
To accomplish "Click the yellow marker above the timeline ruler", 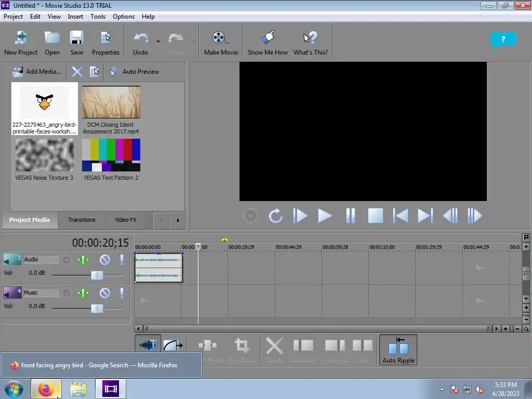I will tap(224, 240).
